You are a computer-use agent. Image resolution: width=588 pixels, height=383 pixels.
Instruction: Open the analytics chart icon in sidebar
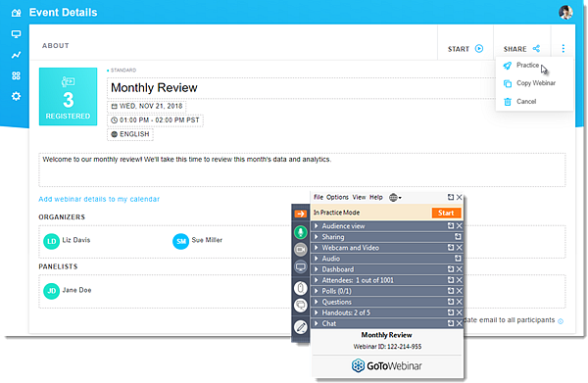16,55
